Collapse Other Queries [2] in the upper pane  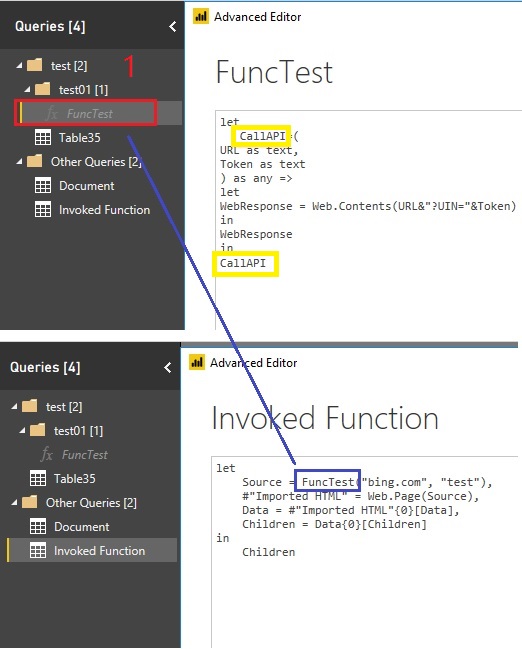(19, 162)
